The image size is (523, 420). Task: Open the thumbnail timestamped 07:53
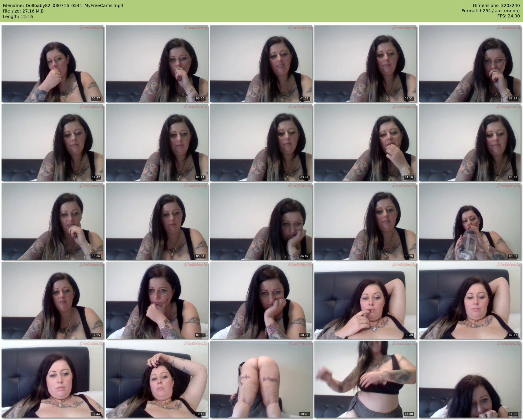point(157,300)
